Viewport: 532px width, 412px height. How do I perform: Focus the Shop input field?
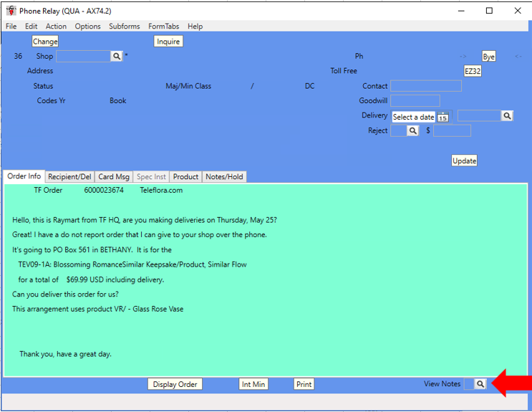[84, 56]
